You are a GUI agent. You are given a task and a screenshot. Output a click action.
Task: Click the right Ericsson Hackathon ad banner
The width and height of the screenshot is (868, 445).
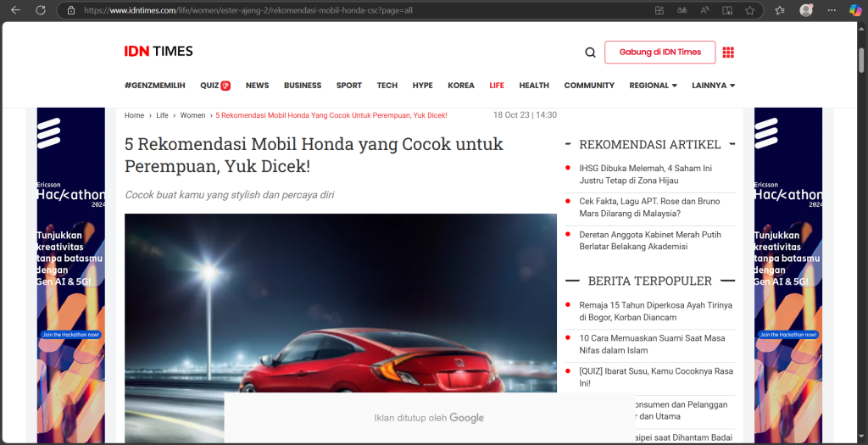click(x=788, y=275)
